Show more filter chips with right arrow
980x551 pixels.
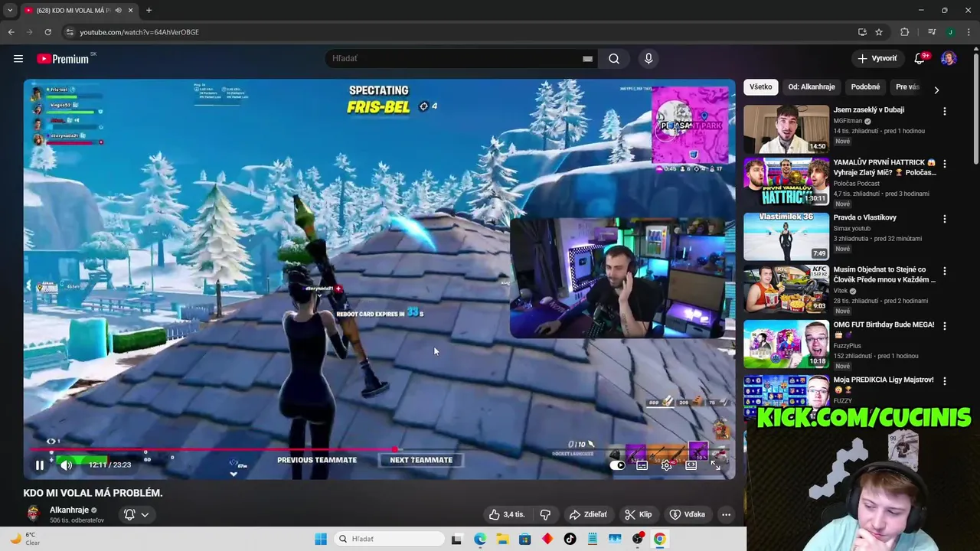click(936, 90)
